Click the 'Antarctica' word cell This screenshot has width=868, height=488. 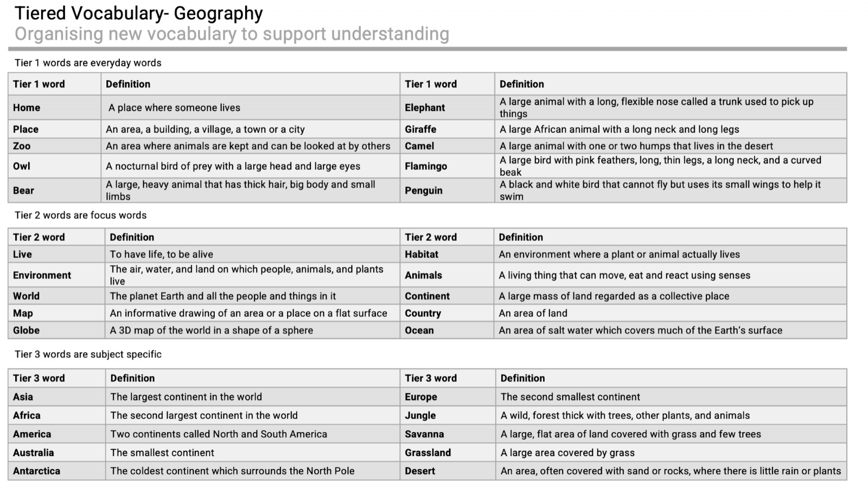57,471
